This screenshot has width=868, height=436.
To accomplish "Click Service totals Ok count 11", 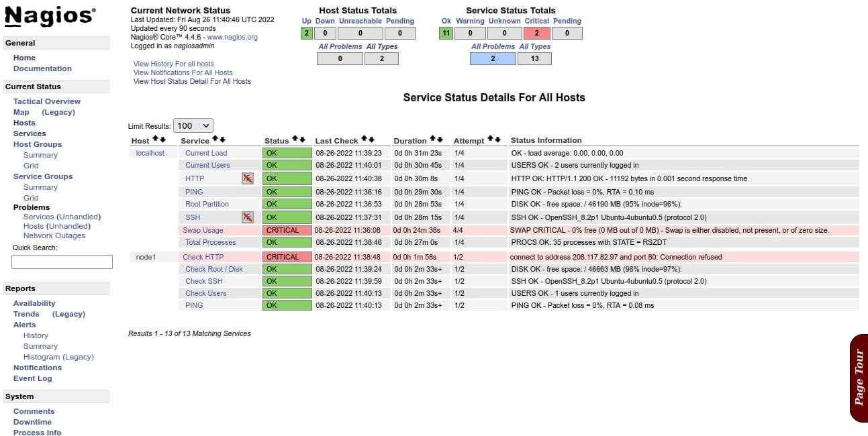I will coord(446,33).
